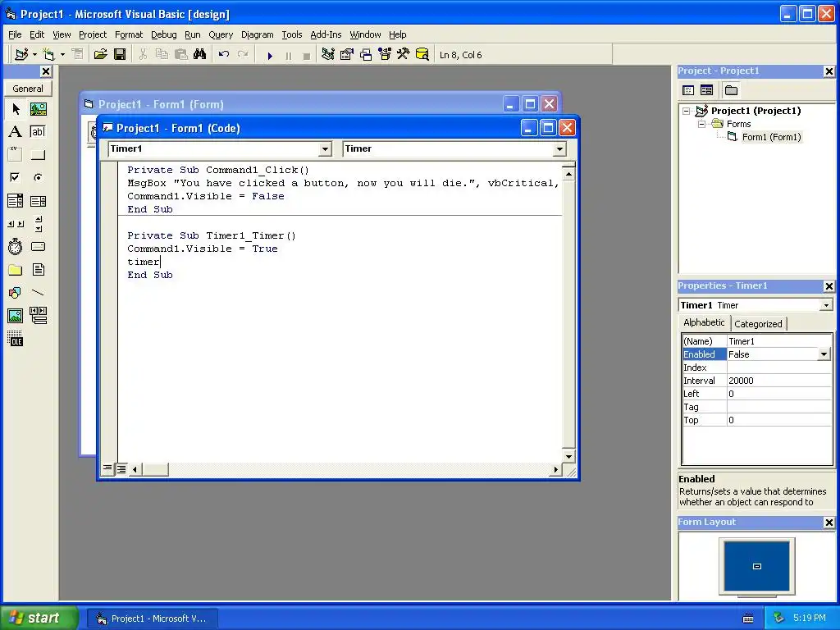840x630 pixels.
Task: Open the Properties Window toolbar icon
Action: 347,55
